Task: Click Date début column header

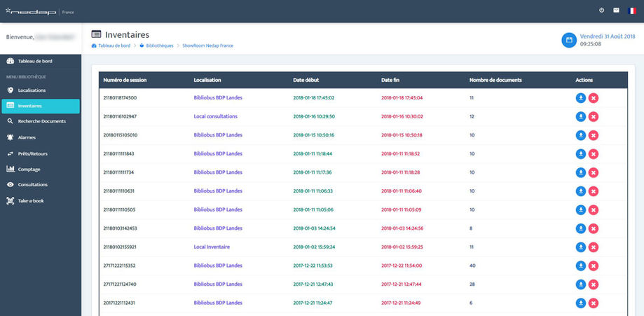Action: [306, 80]
